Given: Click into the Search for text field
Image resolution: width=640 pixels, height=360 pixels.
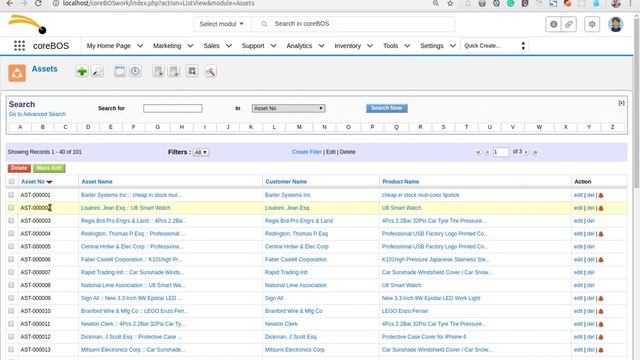Looking at the screenshot, I should 172,108.
